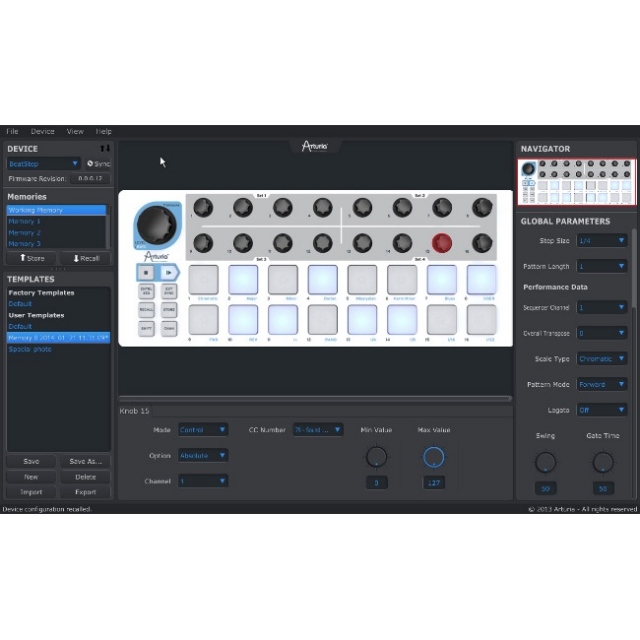Select pad 16 in the bottom row
The height and width of the screenshot is (640, 640).
coord(482,320)
